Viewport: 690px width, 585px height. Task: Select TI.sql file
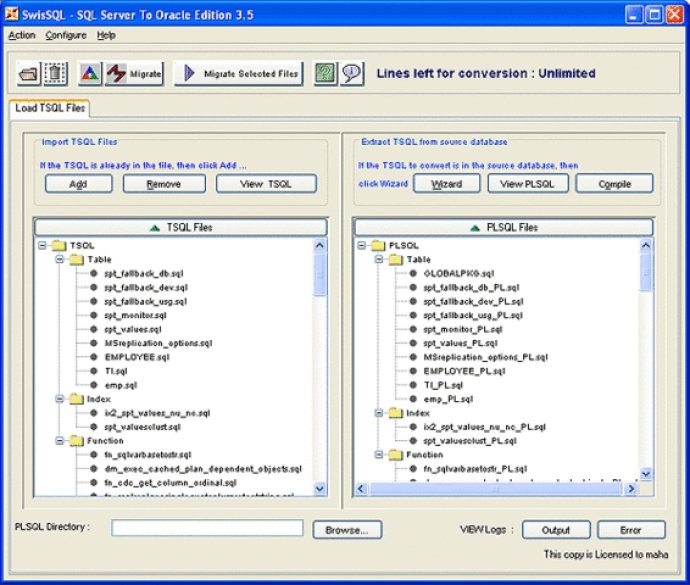[116, 371]
